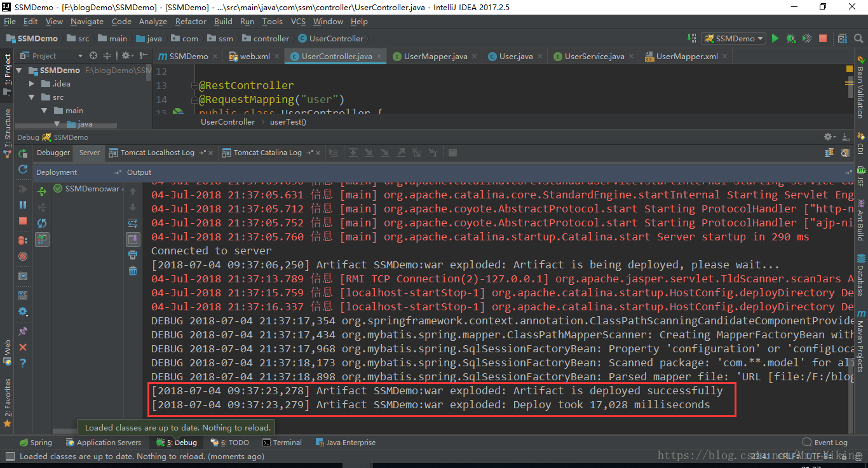Toggle the highlighted deployment view icon
Viewport: 868px width, 468px height.
tap(42, 239)
